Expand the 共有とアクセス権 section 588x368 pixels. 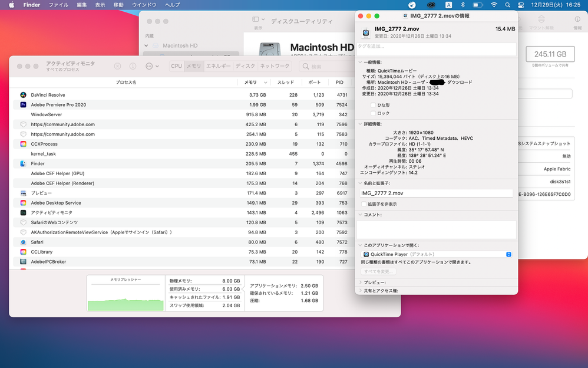pos(360,291)
